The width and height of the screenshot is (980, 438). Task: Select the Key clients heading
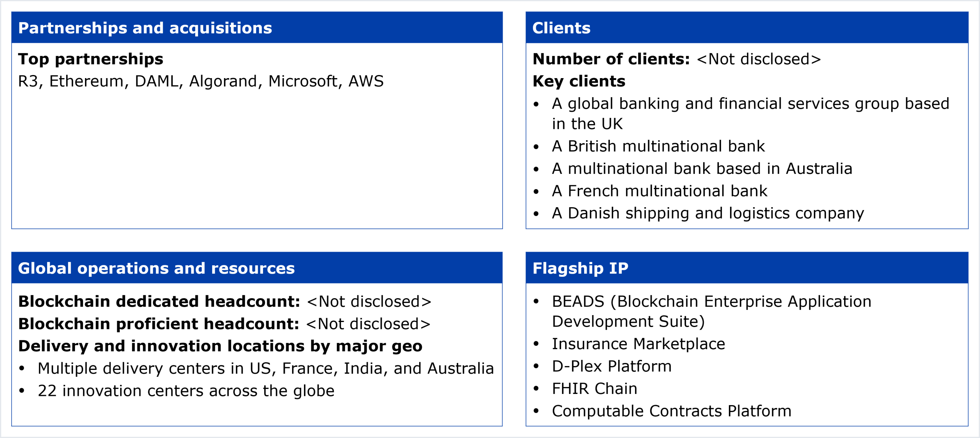(x=579, y=81)
